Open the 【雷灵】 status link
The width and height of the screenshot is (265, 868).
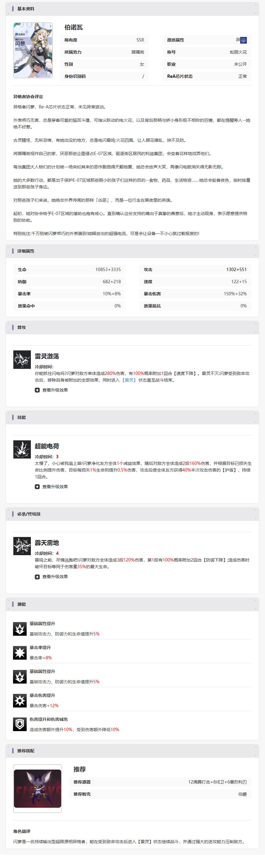[x=129, y=380]
